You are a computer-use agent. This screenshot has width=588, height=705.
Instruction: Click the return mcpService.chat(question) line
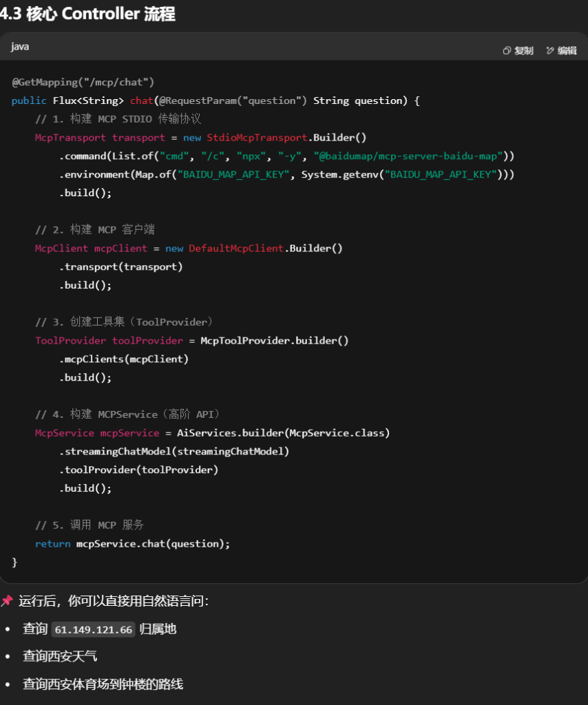pyautogui.click(x=132, y=543)
